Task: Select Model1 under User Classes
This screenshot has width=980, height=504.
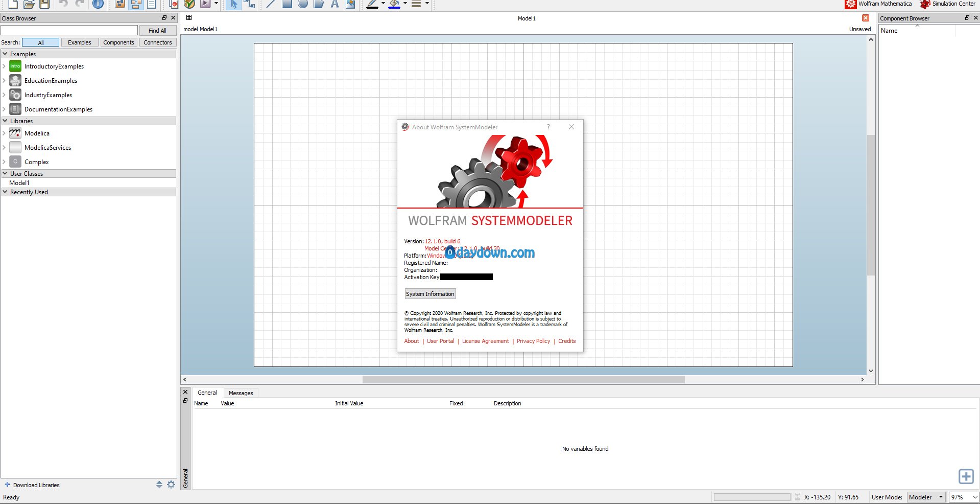Action: [19, 183]
